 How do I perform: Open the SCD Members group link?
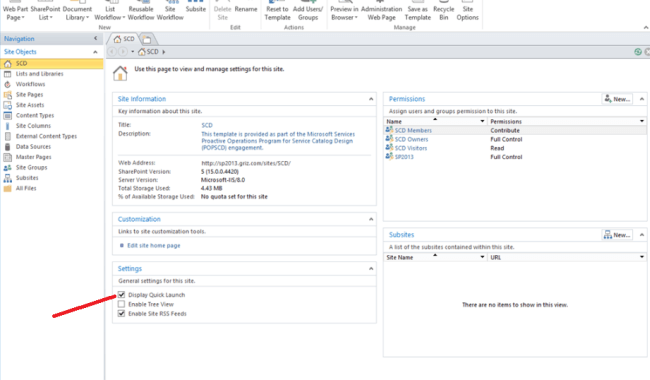(413, 131)
